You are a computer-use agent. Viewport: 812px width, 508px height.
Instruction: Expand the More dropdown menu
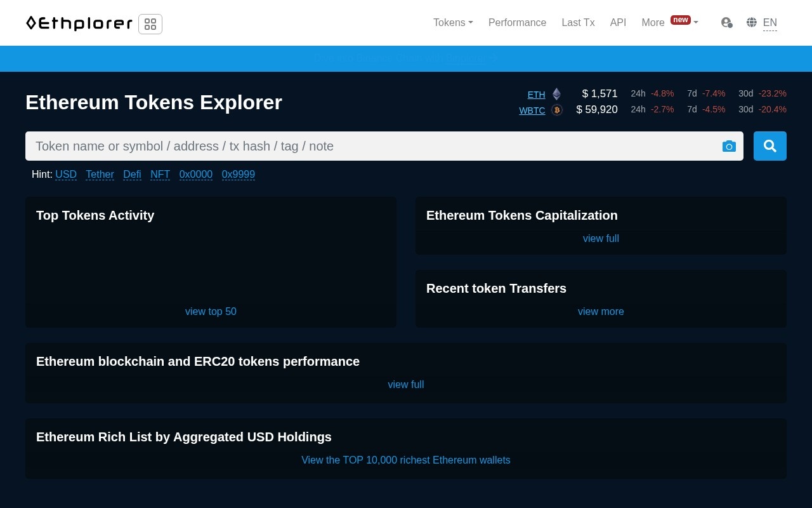point(670,23)
